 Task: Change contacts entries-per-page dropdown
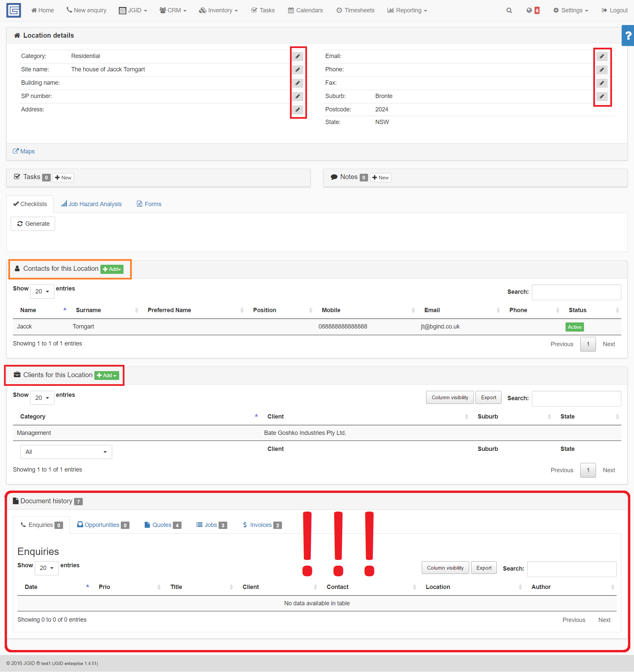click(42, 292)
